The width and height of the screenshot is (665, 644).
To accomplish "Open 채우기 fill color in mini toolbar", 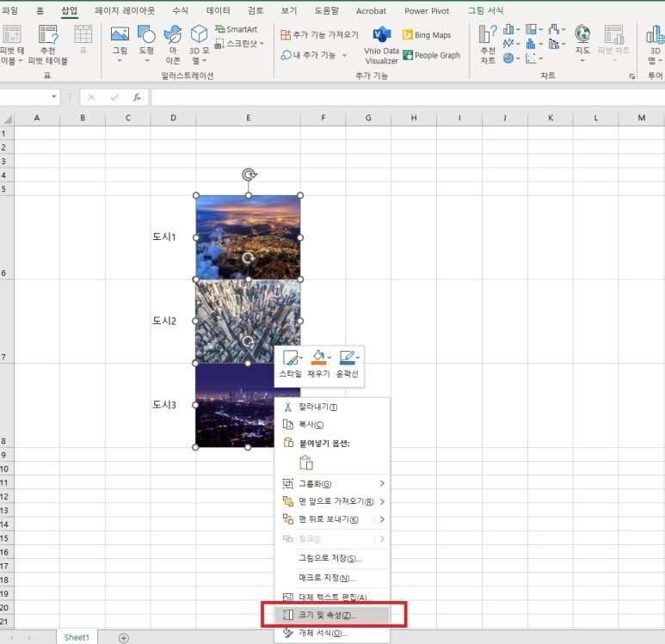I will click(x=318, y=365).
